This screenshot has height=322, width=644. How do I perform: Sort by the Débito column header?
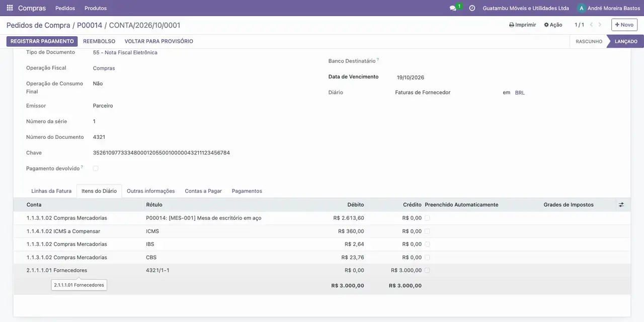(x=356, y=205)
